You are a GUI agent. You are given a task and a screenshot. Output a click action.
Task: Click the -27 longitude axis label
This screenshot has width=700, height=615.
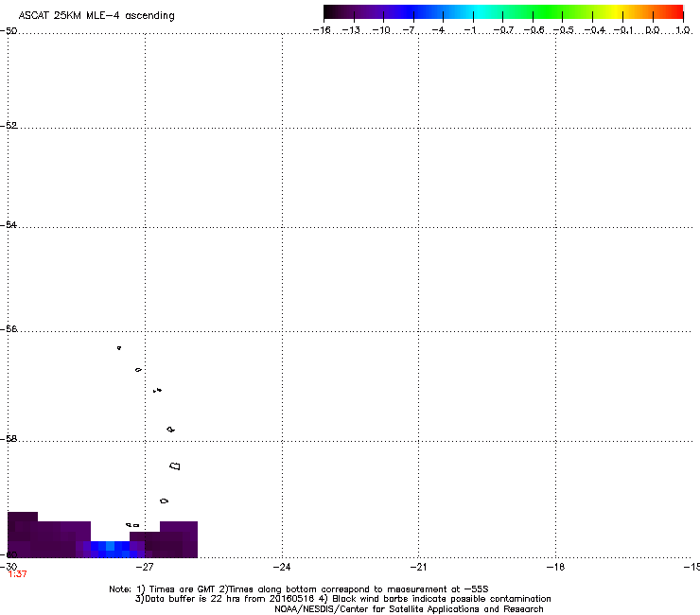tap(145, 567)
